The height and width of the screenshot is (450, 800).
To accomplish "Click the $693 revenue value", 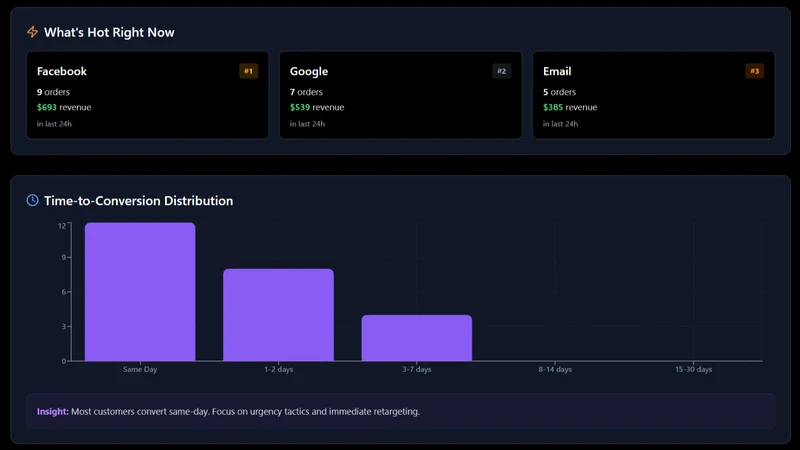I will (x=46, y=107).
